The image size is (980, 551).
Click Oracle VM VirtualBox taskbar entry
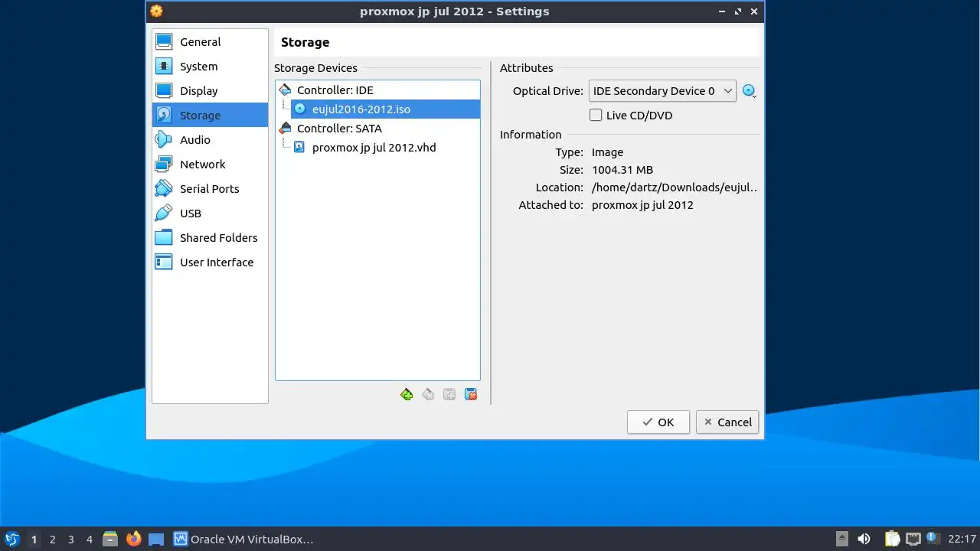pos(244,540)
